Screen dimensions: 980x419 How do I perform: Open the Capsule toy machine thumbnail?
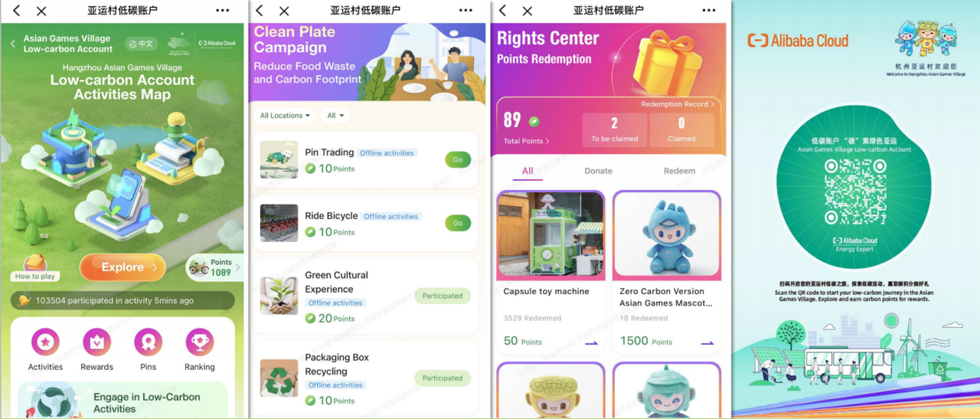[x=550, y=236]
